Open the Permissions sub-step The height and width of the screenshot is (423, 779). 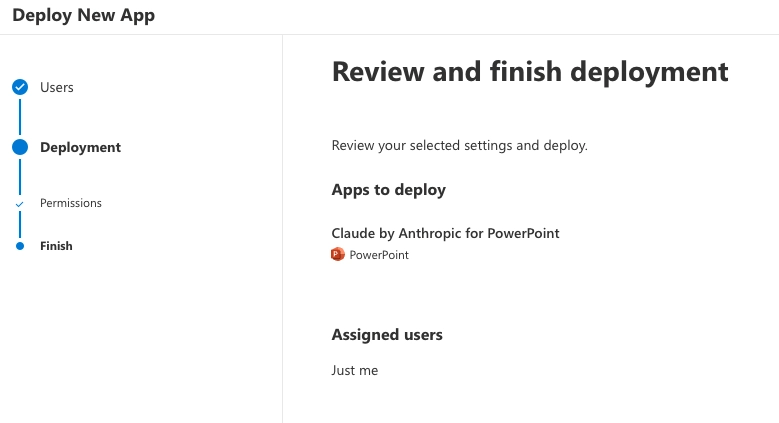(71, 203)
